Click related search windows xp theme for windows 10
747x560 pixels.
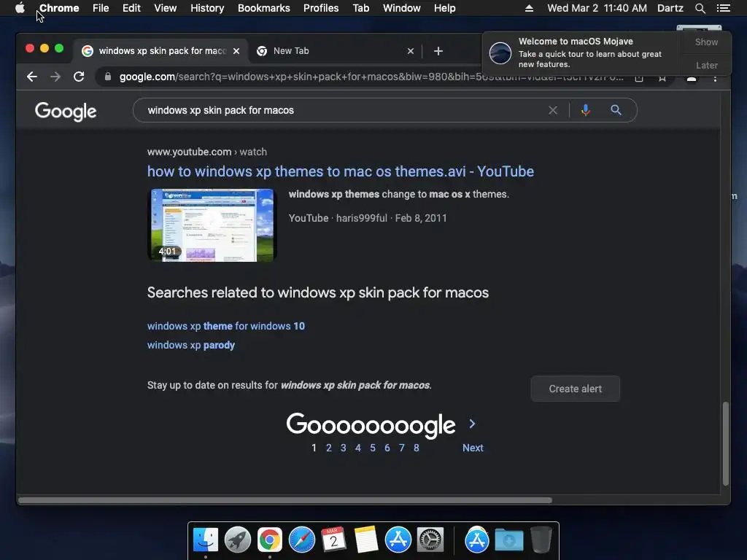[226, 326]
